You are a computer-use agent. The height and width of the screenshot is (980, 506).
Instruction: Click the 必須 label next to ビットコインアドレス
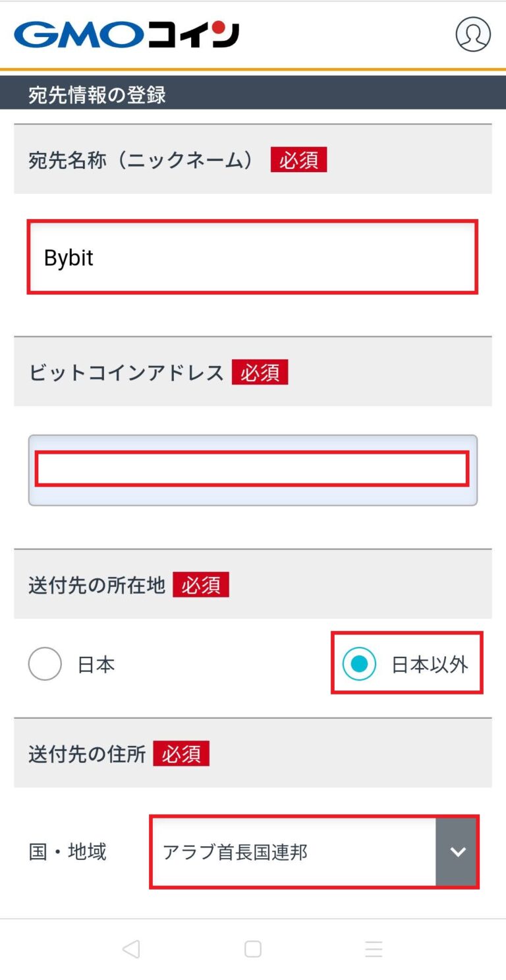pyautogui.click(x=260, y=372)
